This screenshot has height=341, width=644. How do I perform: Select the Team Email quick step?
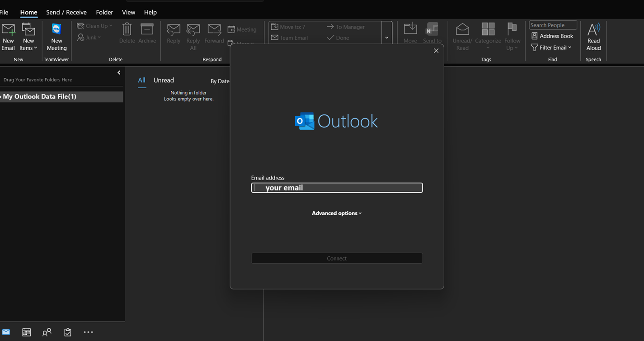[x=289, y=38]
